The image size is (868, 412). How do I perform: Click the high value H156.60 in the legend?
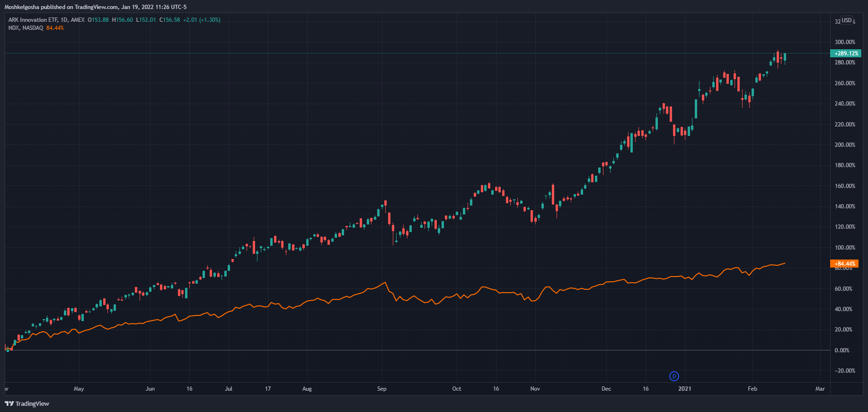pos(122,20)
